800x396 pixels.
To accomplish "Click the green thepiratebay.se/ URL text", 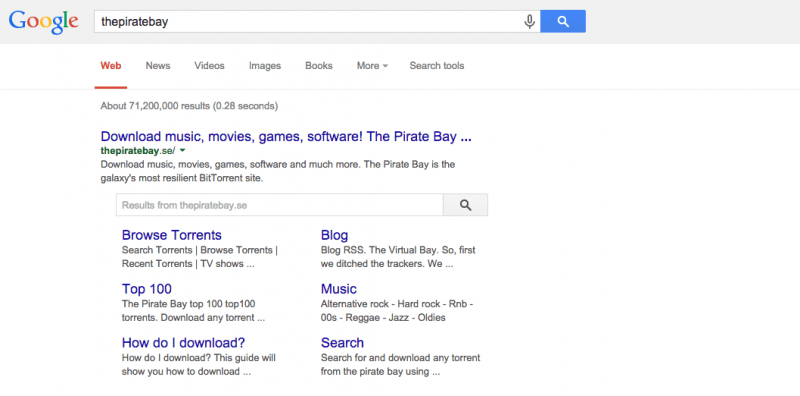I will click(138, 151).
